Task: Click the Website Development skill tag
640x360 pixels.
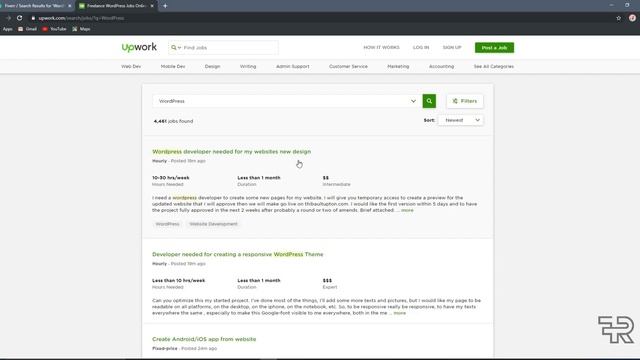Action: (x=213, y=224)
